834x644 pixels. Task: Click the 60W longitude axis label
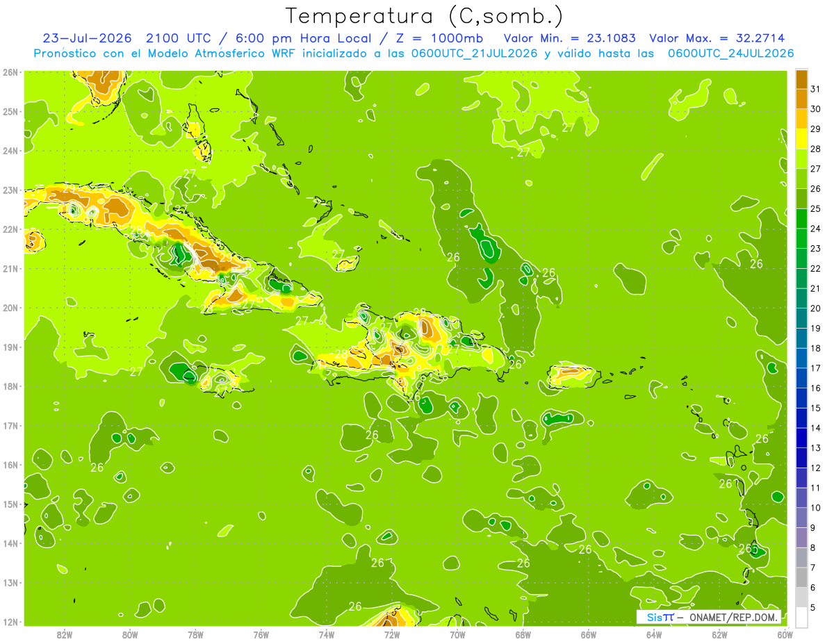pyautogui.click(x=785, y=634)
